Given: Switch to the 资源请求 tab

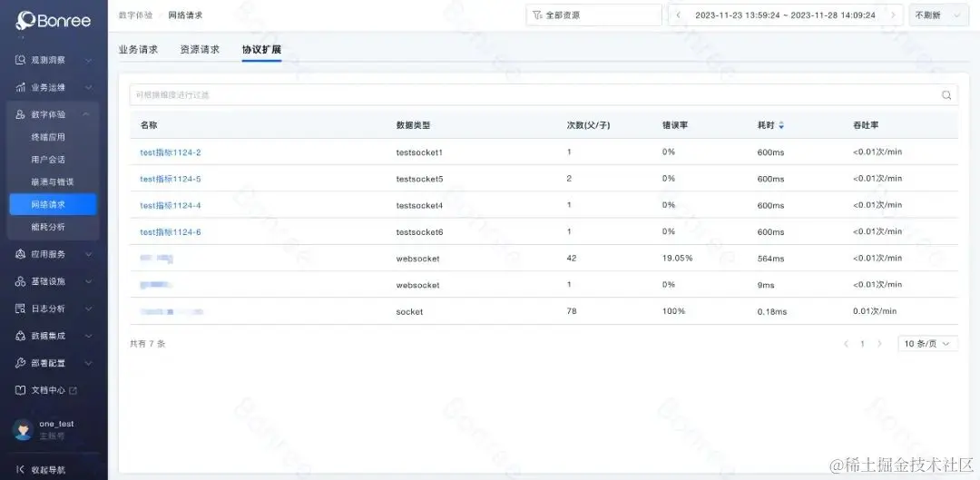Looking at the screenshot, I should (x=200, y=49).
